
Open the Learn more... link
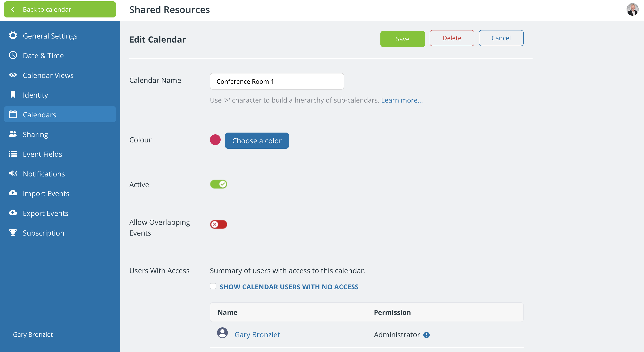[x=402, y=100]
